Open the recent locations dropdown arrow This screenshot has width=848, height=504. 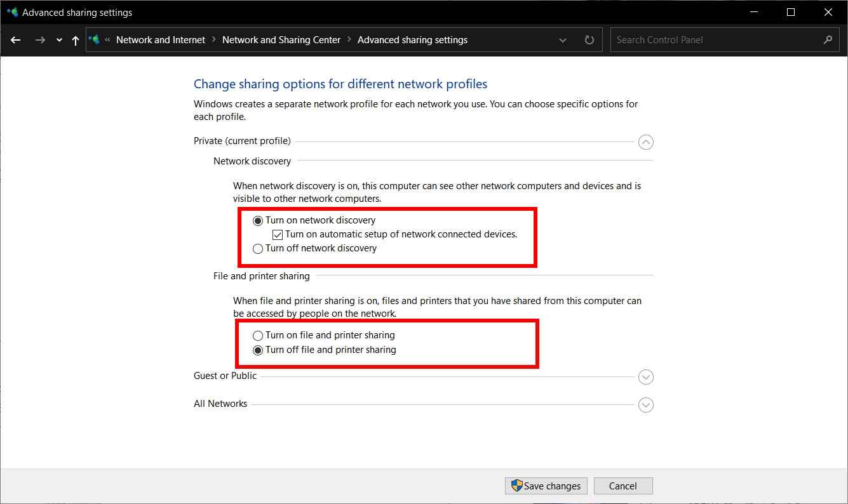pyautogui.click(x=59, y=40)
